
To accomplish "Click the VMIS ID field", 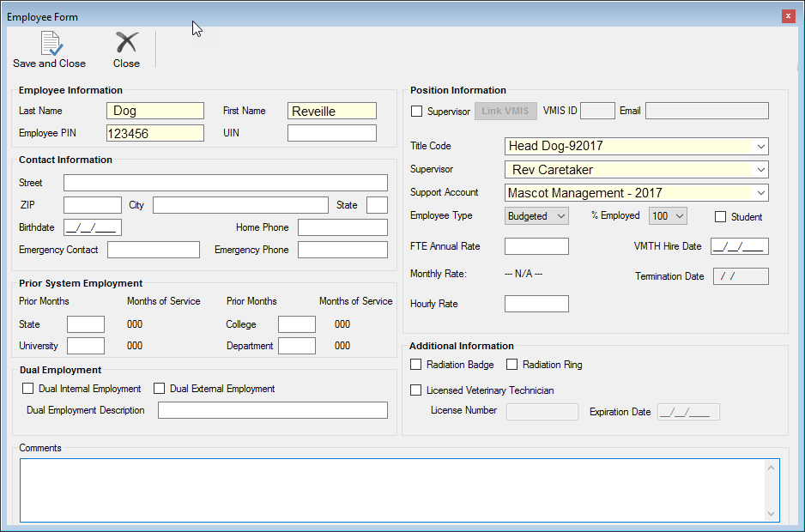I will [x=597, y=111].
